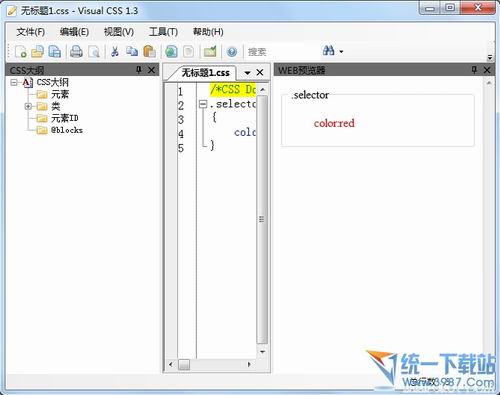Click the green chart toolbar icon
500x395 pixels.
coord(210,52)
